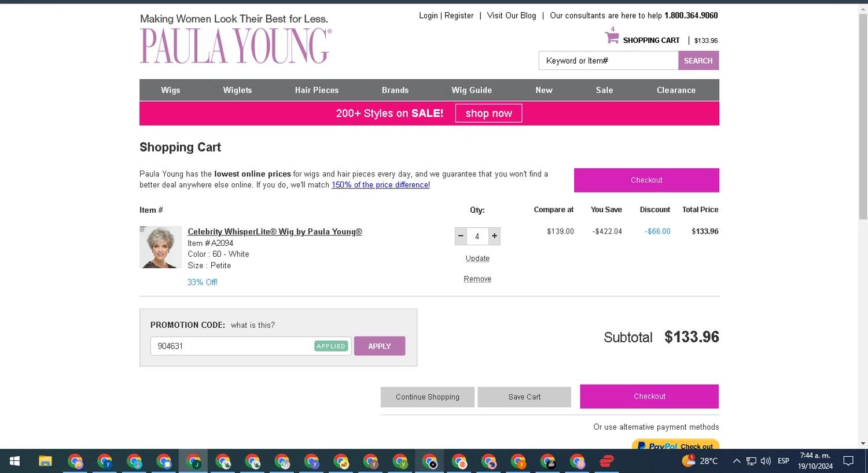Remove the item from the cart
Image resolution: width=868 pixels, height=473 pixels.
tap(477, 279)
